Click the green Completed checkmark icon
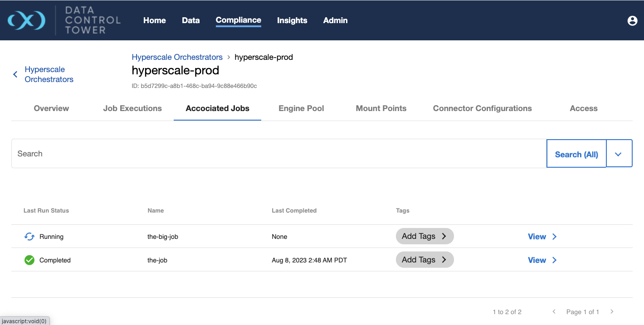Viewport: 644px width, 325px height. [29, 260]
